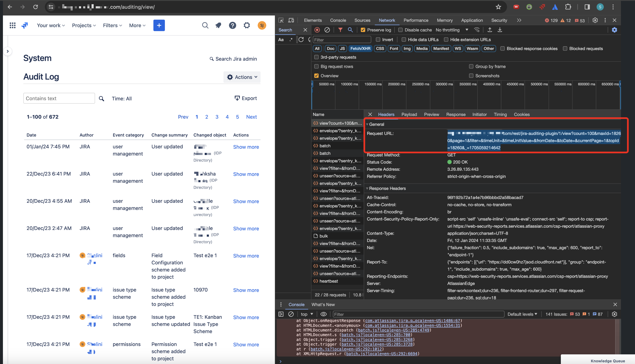Click the Jira app switcher grid icon
The image size is (635, 364).
pos(13,25)
